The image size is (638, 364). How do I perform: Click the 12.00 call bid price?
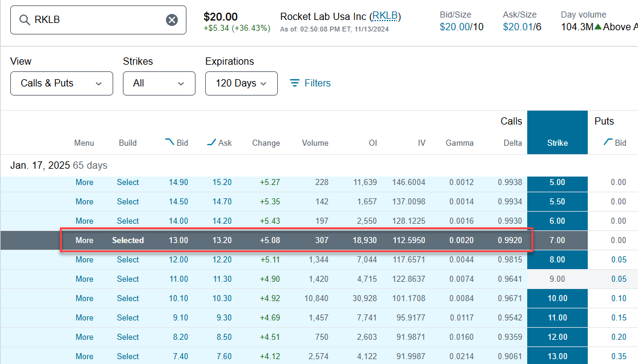[x=178, y=259]
